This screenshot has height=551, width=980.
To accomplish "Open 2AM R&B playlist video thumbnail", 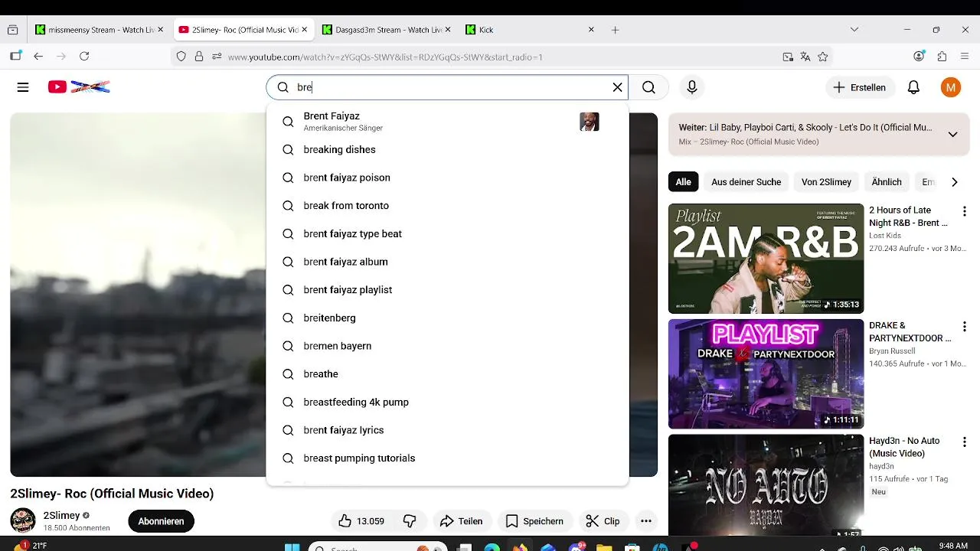I will (766, 259).
